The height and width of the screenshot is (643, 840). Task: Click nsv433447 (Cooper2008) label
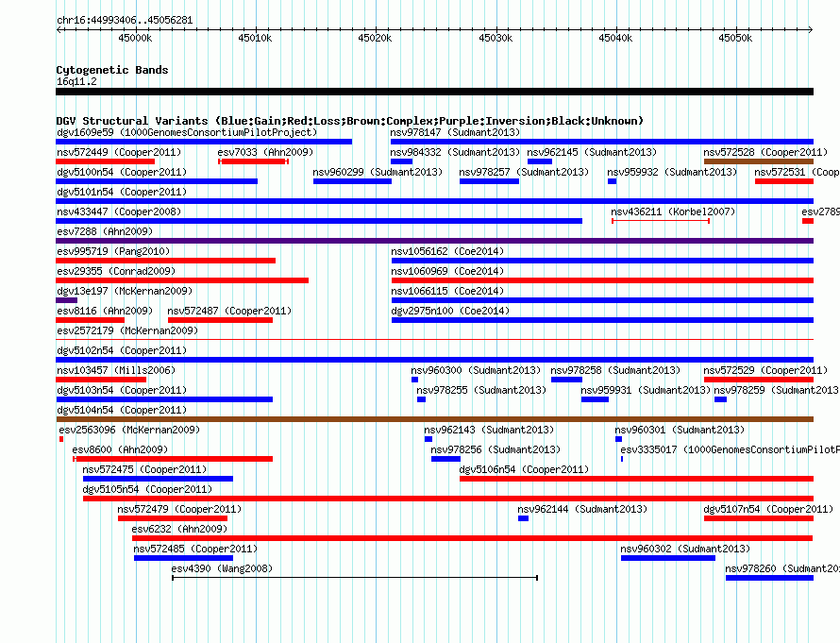[119, 212]
